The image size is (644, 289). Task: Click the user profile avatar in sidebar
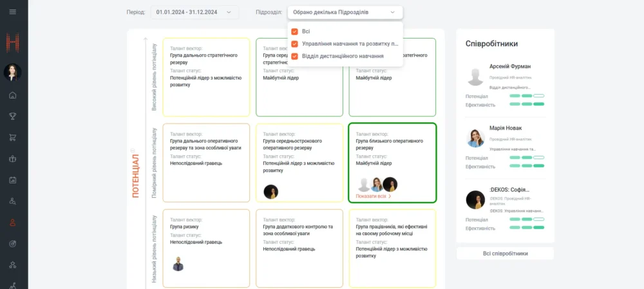click(13, 72)
